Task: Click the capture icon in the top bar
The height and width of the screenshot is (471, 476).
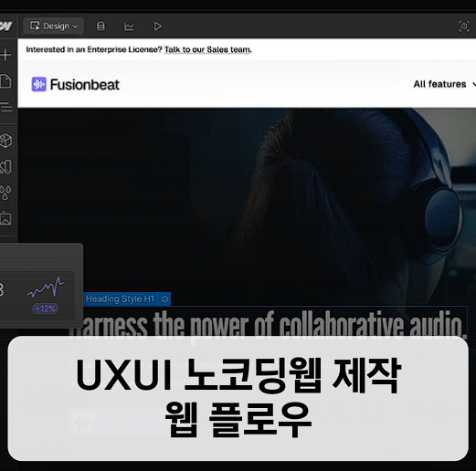Action: click(x=464, y=26)
